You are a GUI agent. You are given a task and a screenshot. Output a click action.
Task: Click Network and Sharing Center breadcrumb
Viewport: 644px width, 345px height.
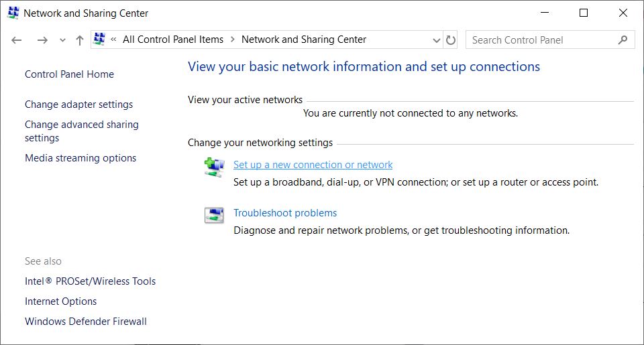pyautogui.click(x=304, y=40)
